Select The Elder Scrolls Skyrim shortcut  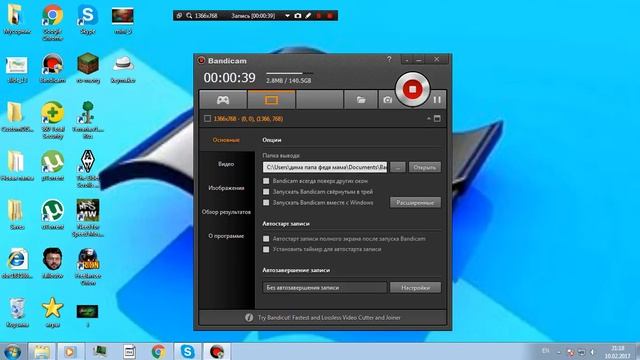click(x=88, y=169)
